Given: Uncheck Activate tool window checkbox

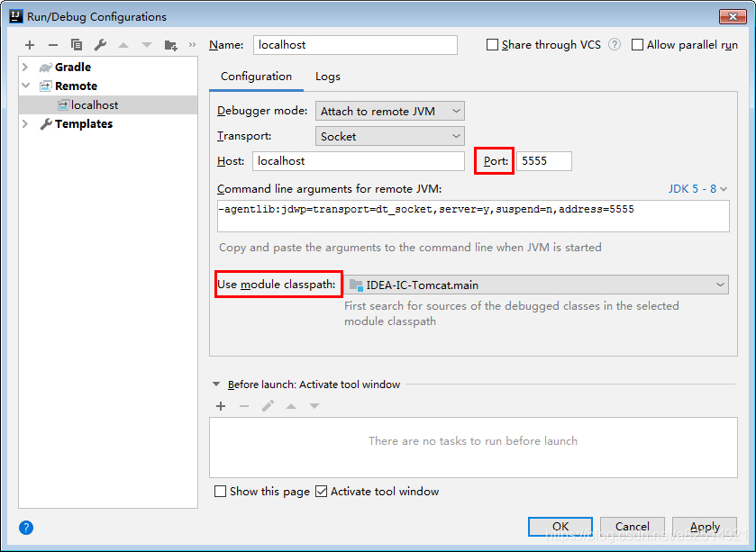Looking at the screenshot, I should (x=321, y=492).
